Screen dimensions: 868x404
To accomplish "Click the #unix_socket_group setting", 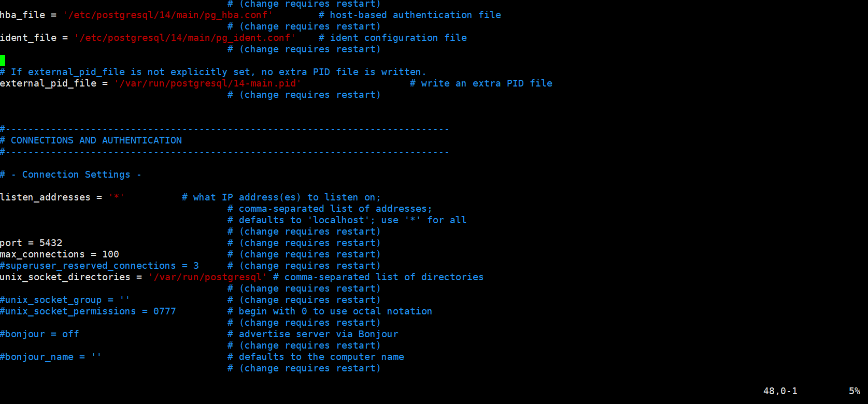I will [65, 300].
